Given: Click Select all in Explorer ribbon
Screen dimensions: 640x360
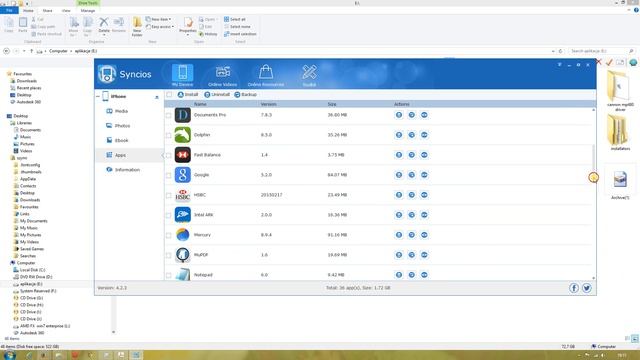Looking at the screenshot, I should tap(235, 19).
